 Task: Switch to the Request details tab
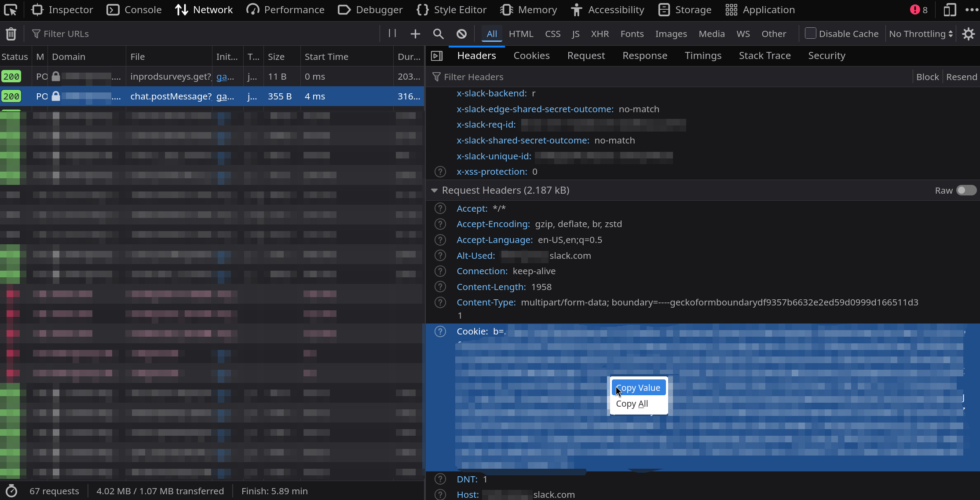tap(586, 55)
